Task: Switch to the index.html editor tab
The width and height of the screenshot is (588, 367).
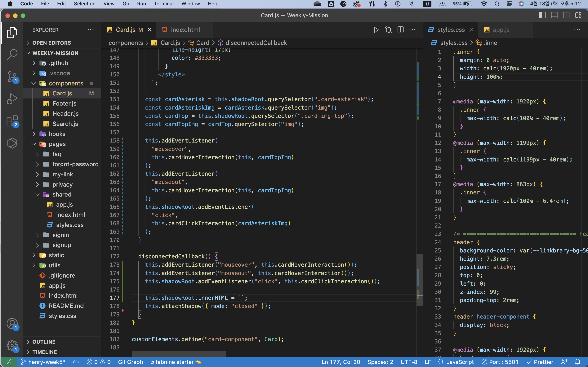Action: tap(185, 30)
